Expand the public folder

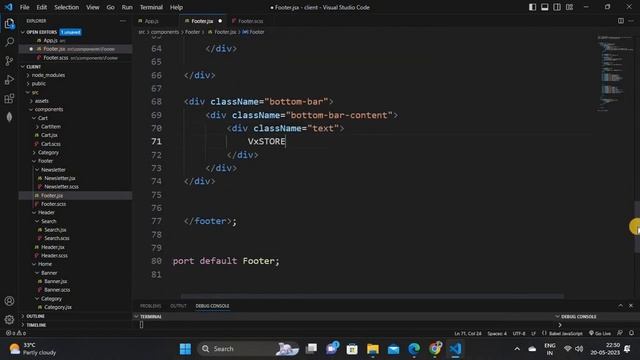pyautogui.click(x=39, y=84)
